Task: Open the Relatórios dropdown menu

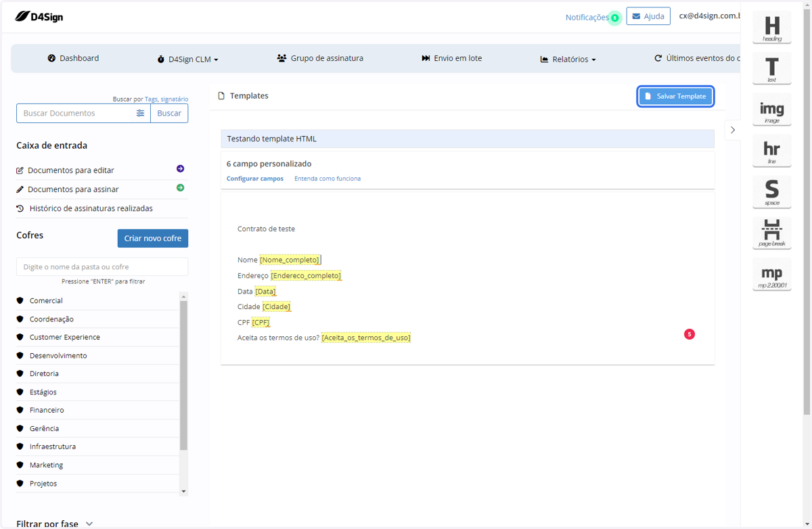Action: 568,60
